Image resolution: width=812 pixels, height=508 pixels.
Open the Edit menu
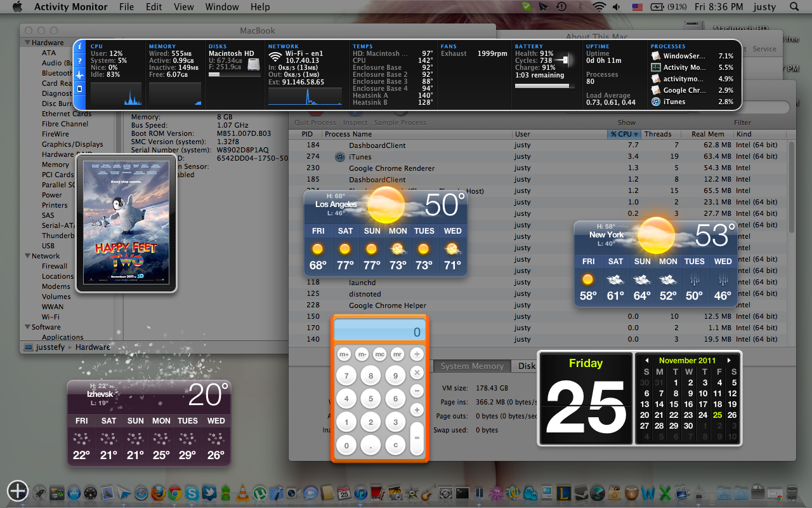click(x=154, y=7)
